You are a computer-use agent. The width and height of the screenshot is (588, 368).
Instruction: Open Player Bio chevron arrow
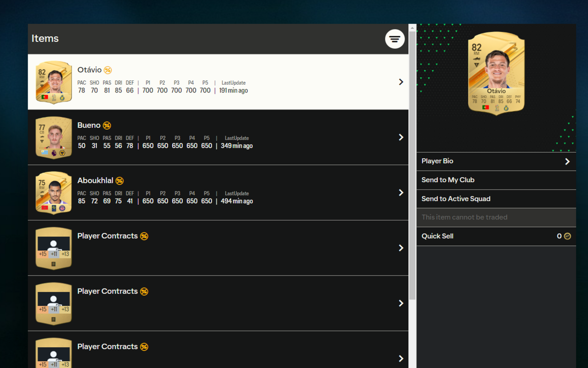(x=567, y=161)
